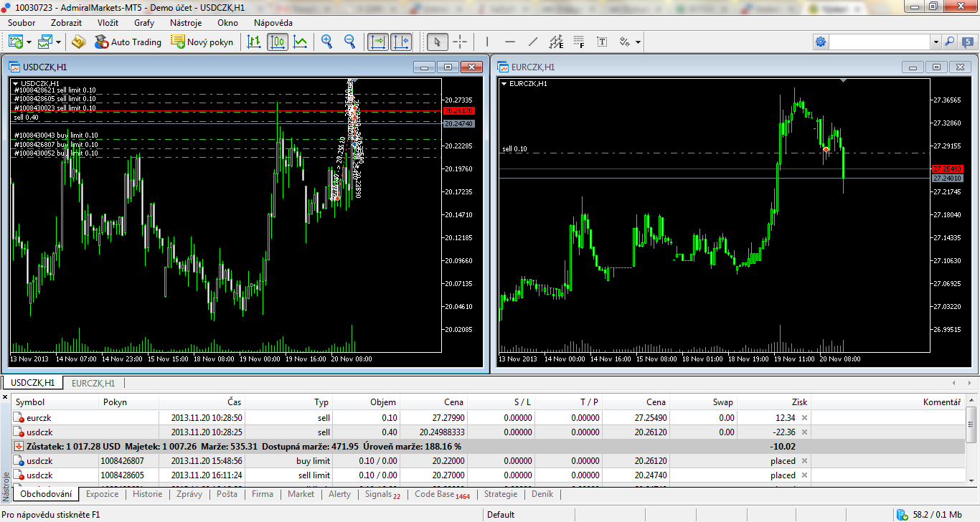Image resolution: width=980 pixels, height=522 pixels.
Task: Expand the Profiles dropdown arrow
Action: click(59, 42)
